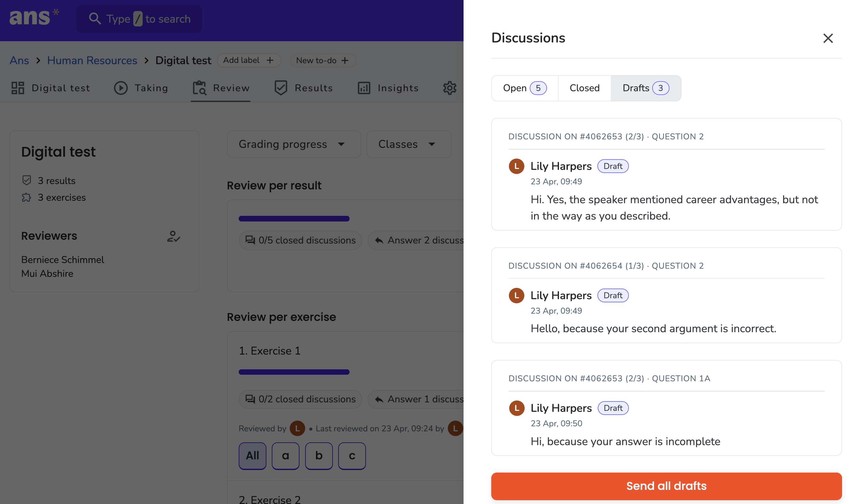Click Answer 1 discussion for Exercise 1
Image resolution: width=849 pixels, height=504 pixels.
[416, 399]
